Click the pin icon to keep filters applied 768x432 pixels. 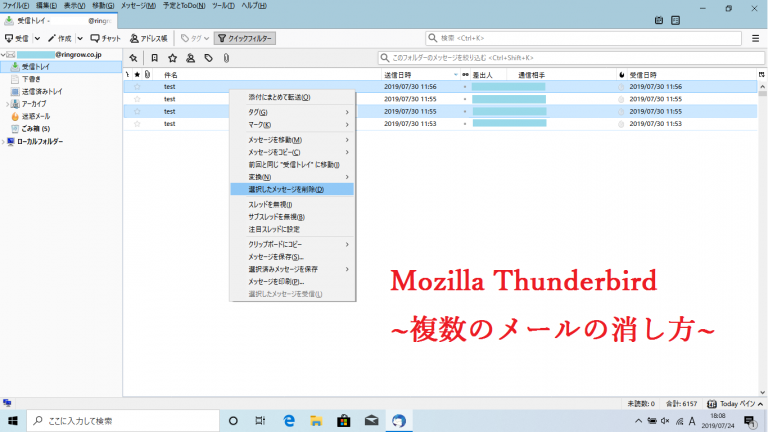pyautogui.click(x=133, y=58)
